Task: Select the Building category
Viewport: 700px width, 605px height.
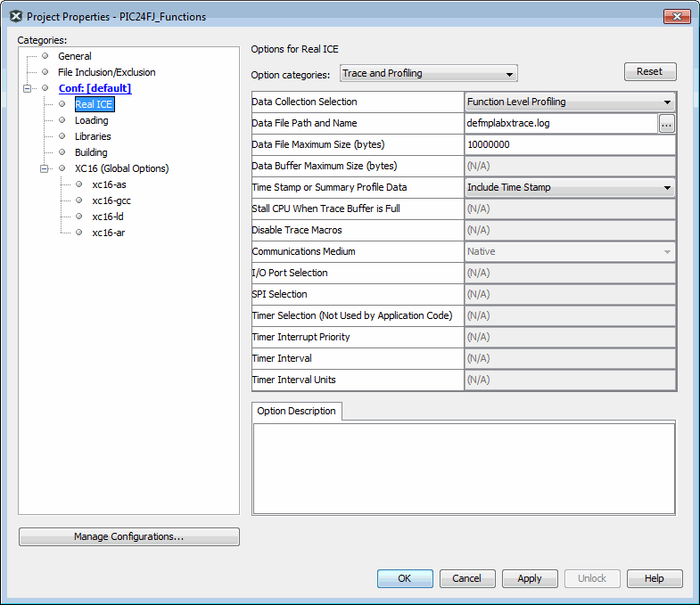Action: 91,152
